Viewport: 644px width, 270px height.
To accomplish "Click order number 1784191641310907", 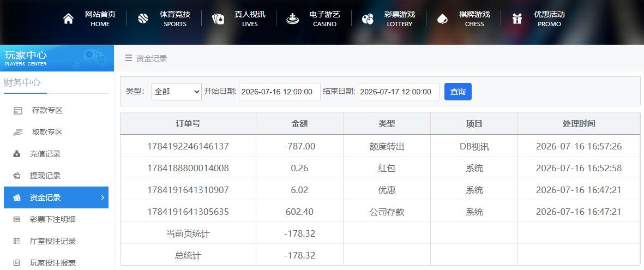I will pos(188,190).
